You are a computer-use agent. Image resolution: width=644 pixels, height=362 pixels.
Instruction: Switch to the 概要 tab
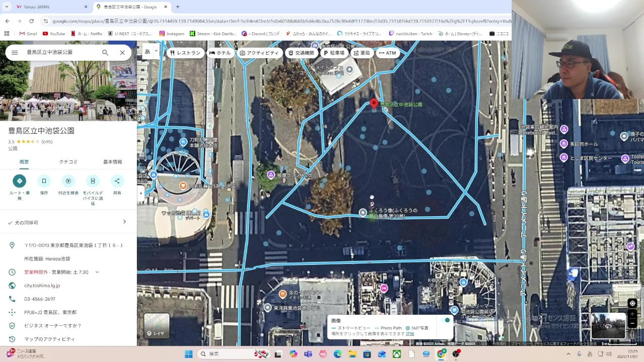pyautogui.click(x=24, y=162)
